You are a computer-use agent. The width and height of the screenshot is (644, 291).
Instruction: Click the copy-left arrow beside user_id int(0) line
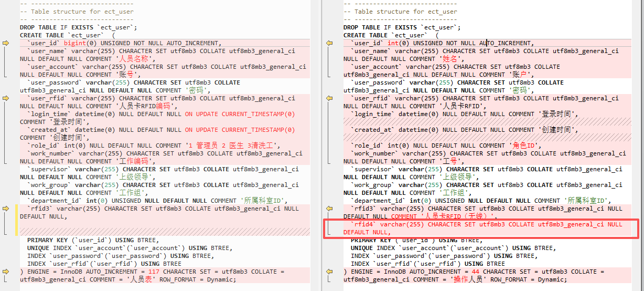[x=329, y=43]
